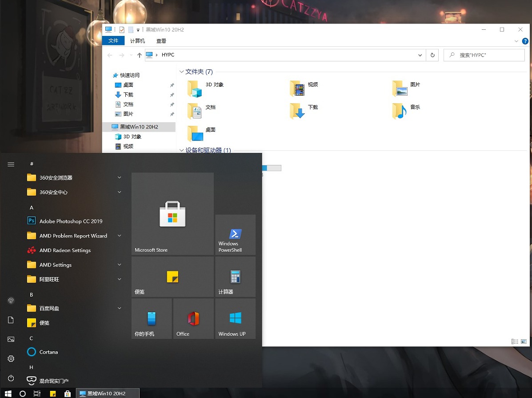532x398 pixels.
Task: Expand the AMD Settings folder
Action: (120, 265)
